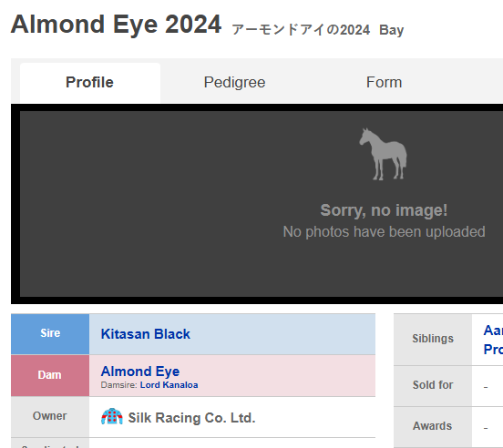Click the grey horse placeholder icon

pos(383,154)
